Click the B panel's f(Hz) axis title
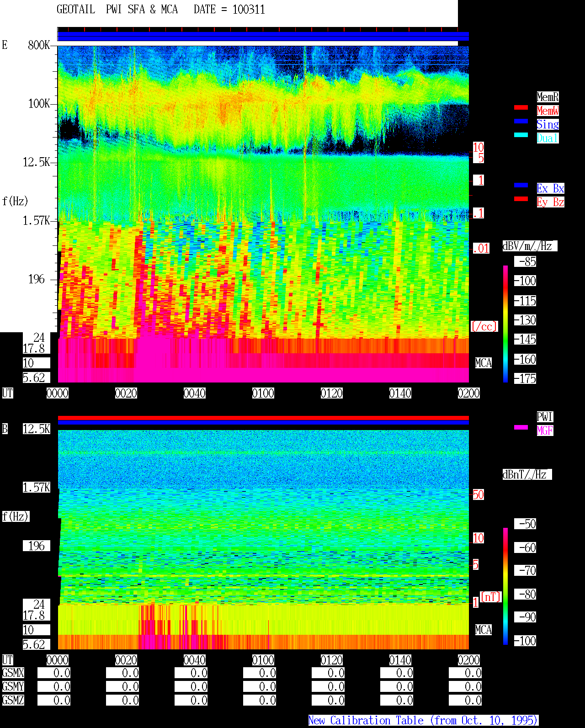 (x=15, y=516)
